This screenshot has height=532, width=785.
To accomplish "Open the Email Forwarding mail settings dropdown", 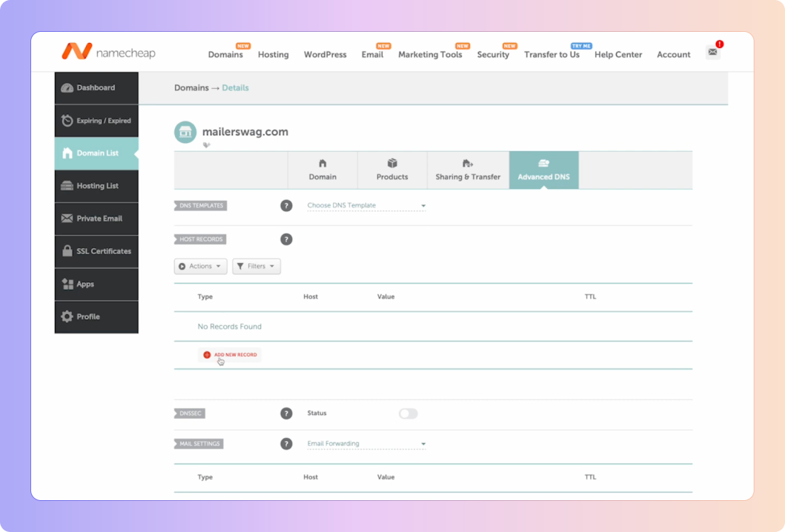I will click(366, 444).
